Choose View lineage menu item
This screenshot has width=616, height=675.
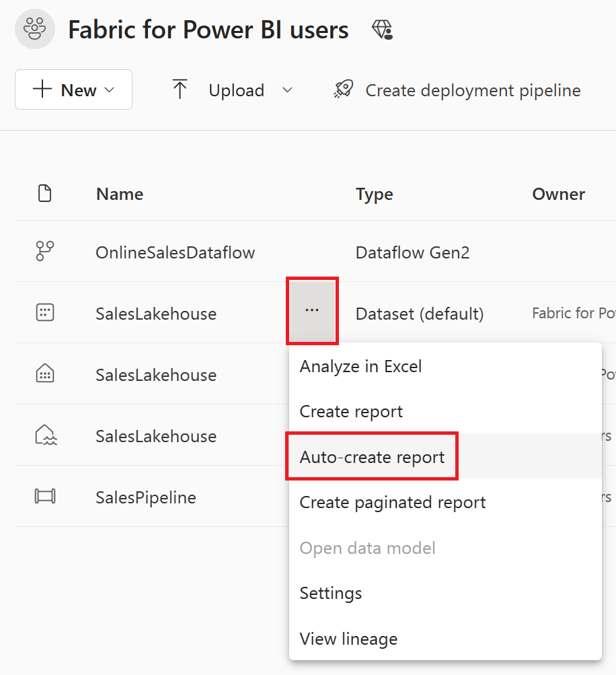(x=445, y=639)
